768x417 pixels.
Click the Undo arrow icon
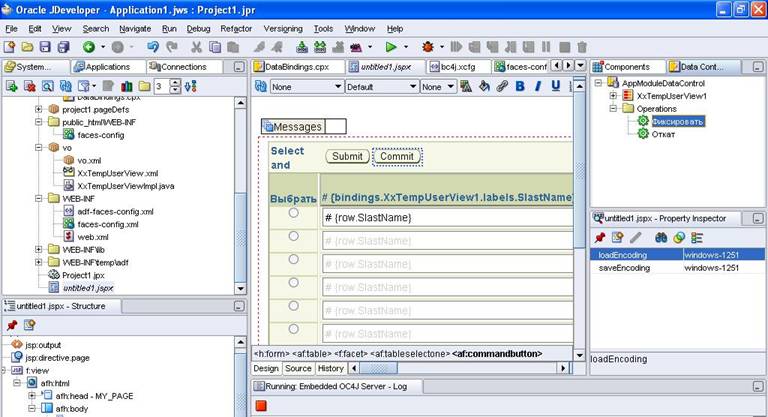[x=153, y=47]
